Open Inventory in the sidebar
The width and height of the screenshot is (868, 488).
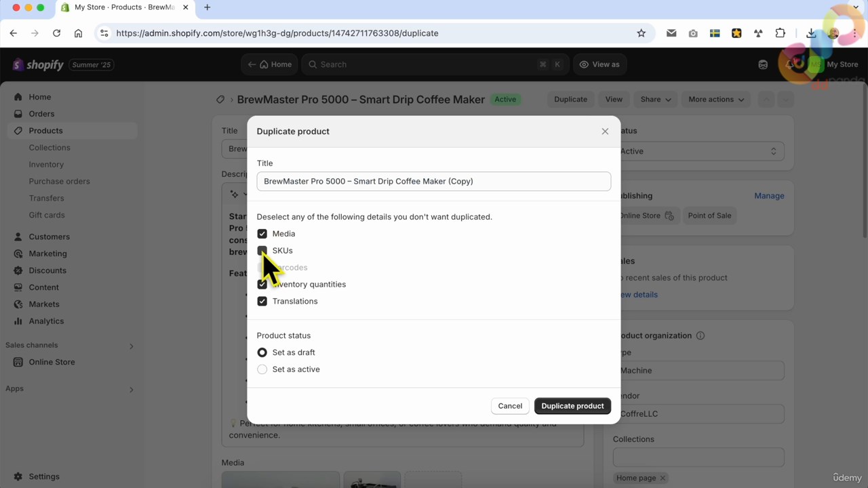click(46, 165)
